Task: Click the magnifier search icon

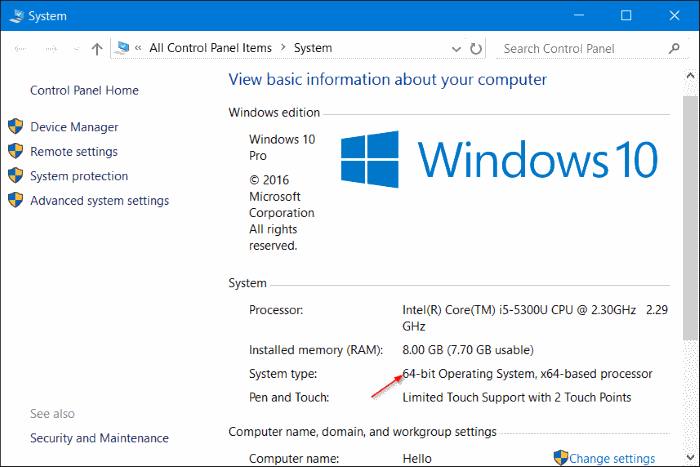Action: click(674, 48)
